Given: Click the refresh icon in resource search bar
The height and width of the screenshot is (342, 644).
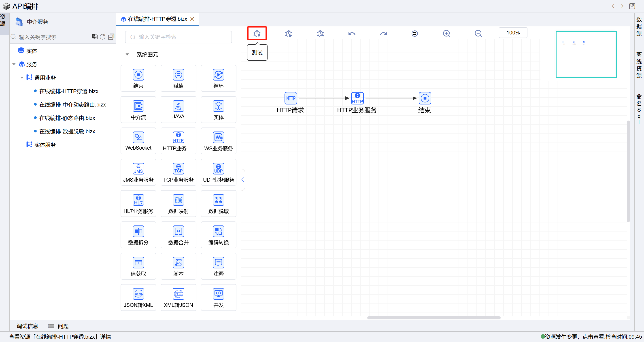Looking at the screenshot, I should coord(102,37).
